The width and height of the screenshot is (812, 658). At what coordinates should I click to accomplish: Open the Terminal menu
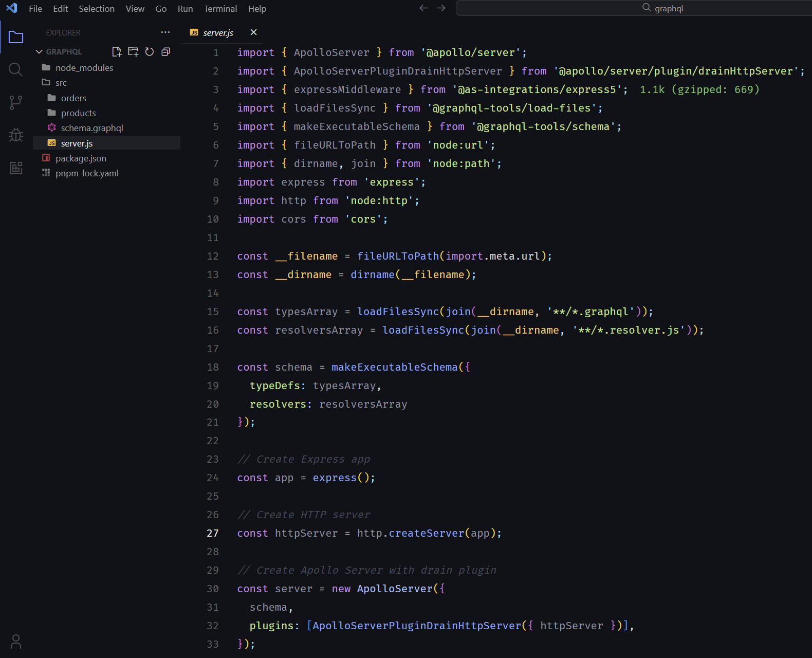coord(220,9)
